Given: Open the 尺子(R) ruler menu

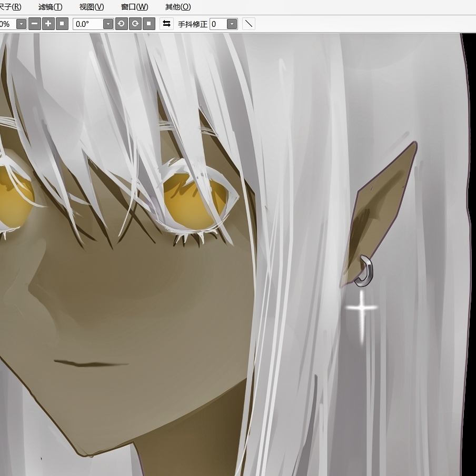Looking at the screenshot, I should (x=11, y=7).
